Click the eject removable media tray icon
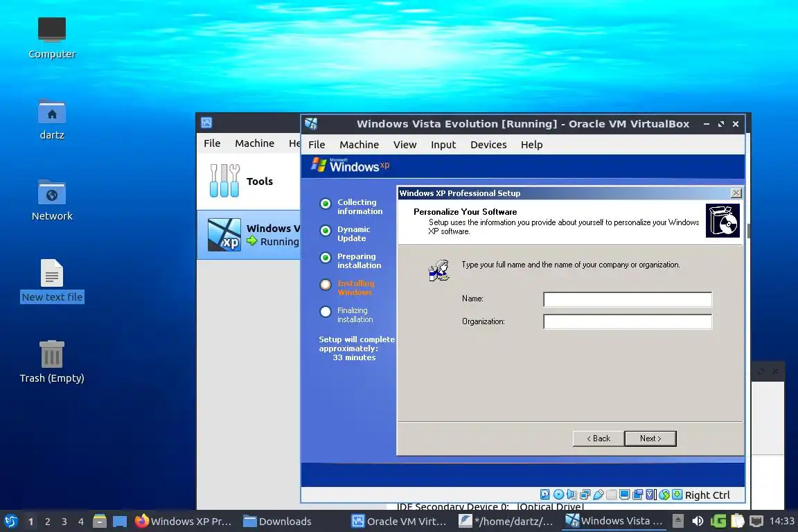This screenshot has height=532, width=798. click(678, 521)
